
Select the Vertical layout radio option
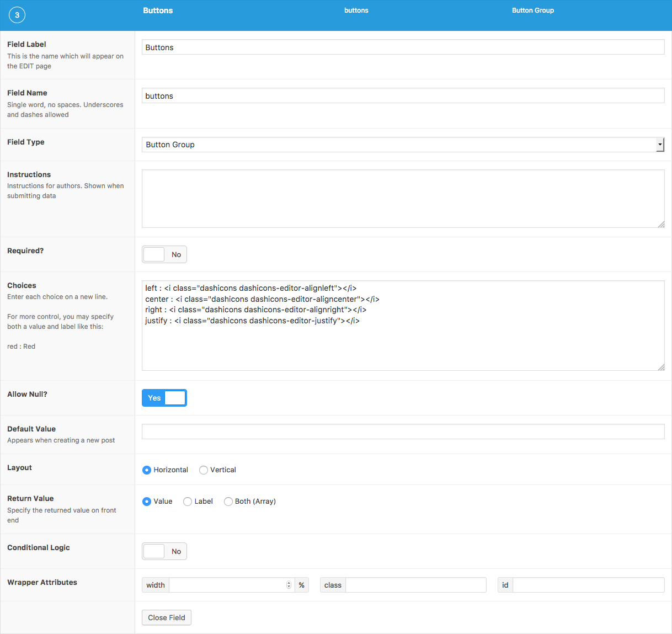click(x=204, y=470)
